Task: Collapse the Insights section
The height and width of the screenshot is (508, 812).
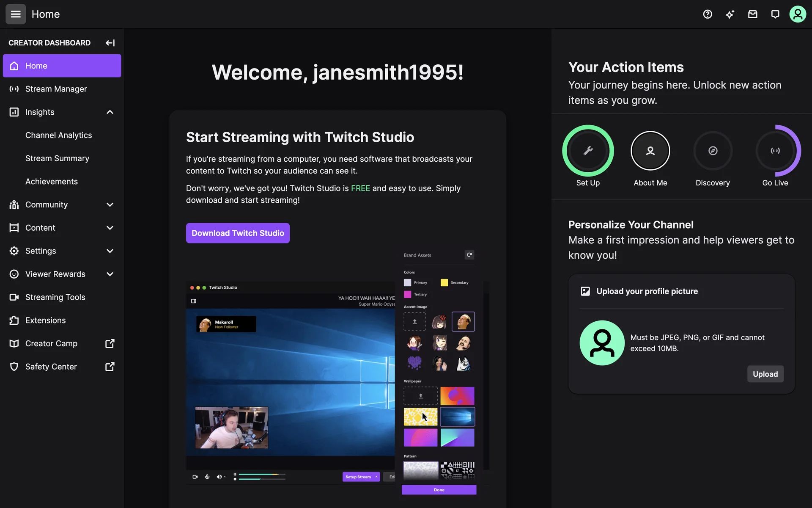Action: tap(110, 112)
